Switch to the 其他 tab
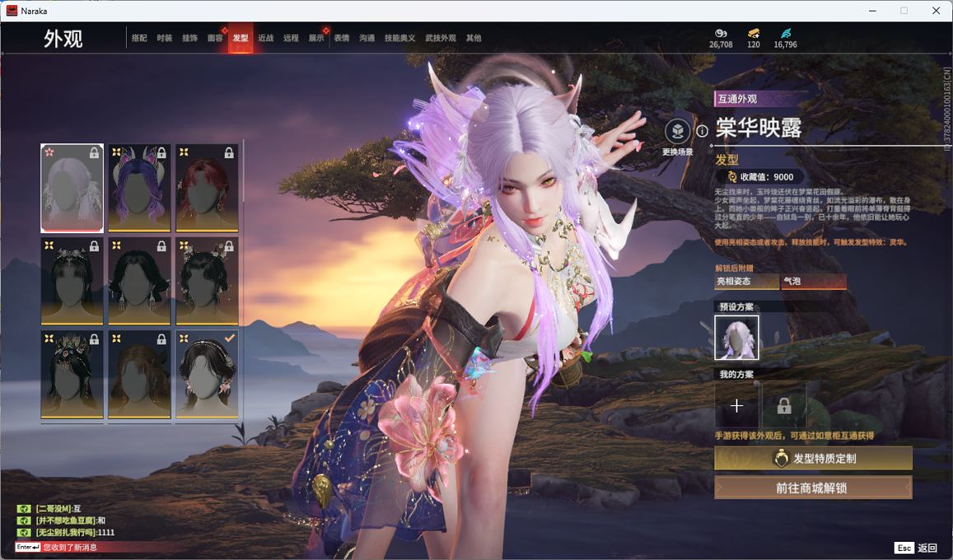953x560 pixels. 474,38
